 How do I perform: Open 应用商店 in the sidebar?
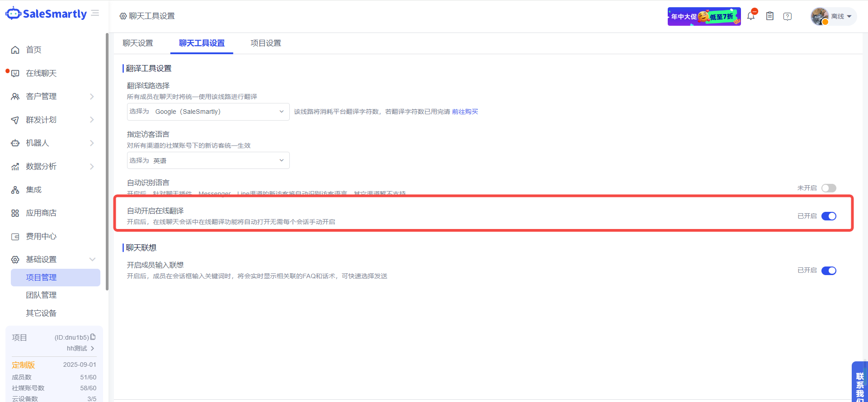pos(41,213)
